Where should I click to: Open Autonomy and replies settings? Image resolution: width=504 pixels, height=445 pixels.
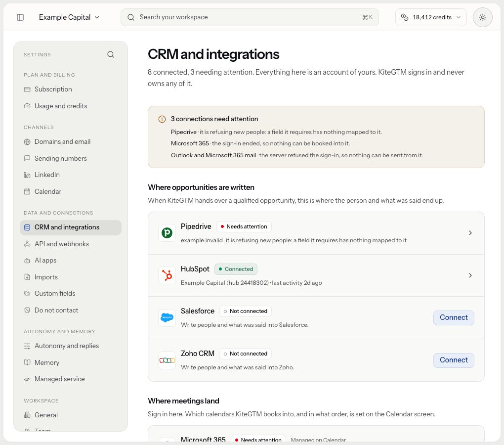[70, 346]
